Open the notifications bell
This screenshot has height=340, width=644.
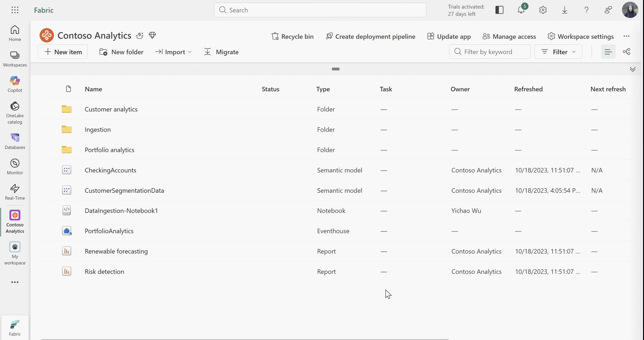tap(521, 10)
